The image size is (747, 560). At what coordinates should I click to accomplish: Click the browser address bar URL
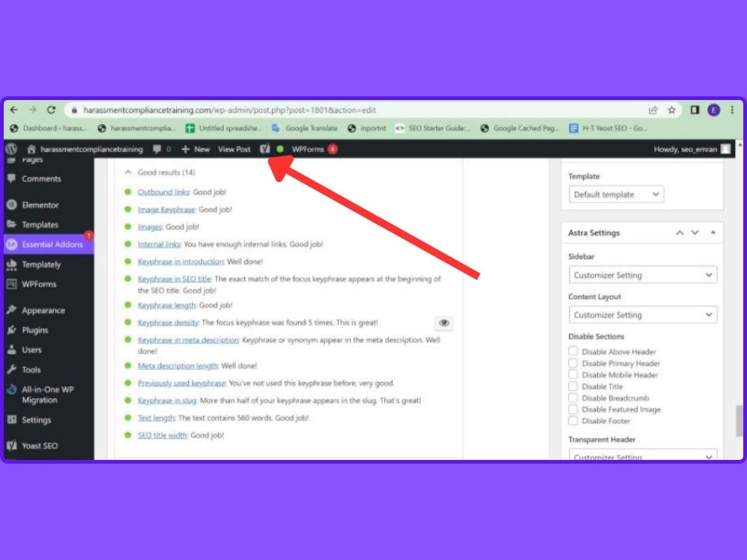tap(229, 110)
